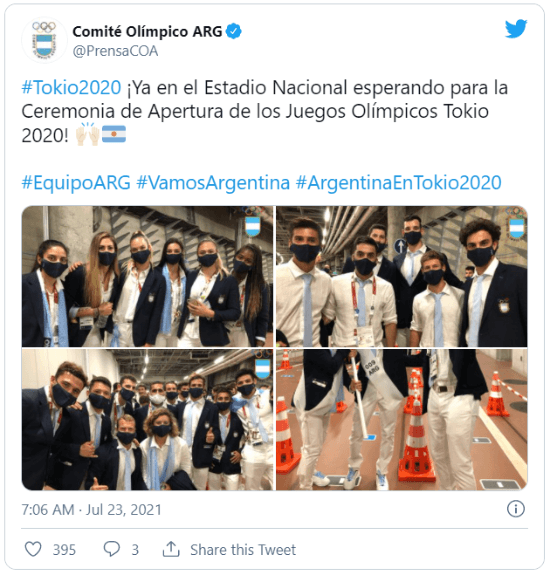Open the photo of men in white shirts
550x575 pixels.
(402, 276)
